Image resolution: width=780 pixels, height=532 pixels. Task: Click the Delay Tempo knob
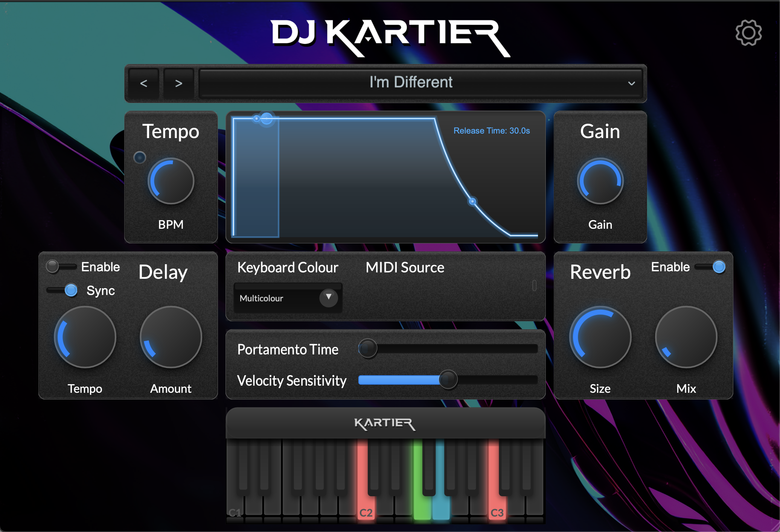click(x=85, y=337)
